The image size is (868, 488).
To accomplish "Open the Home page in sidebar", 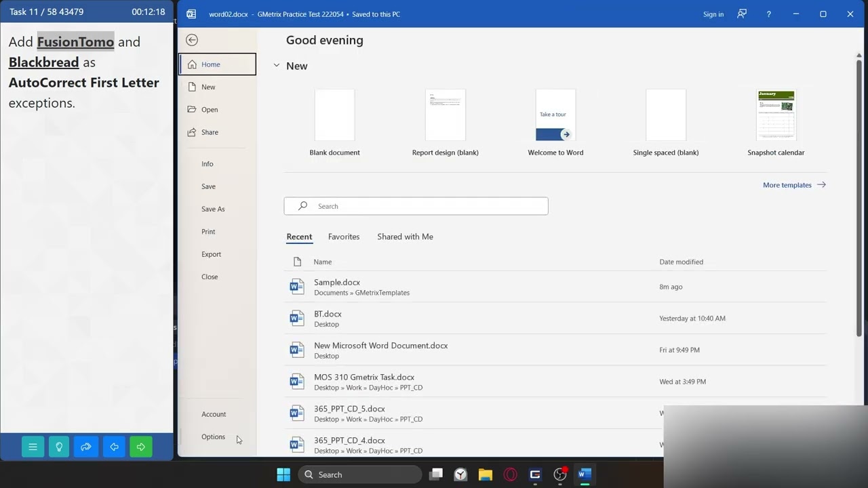I will pyautogui.click(x=218, y=64).
